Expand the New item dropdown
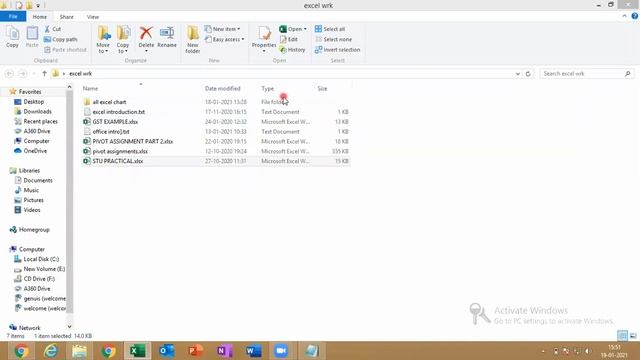 tap(222, 29)
